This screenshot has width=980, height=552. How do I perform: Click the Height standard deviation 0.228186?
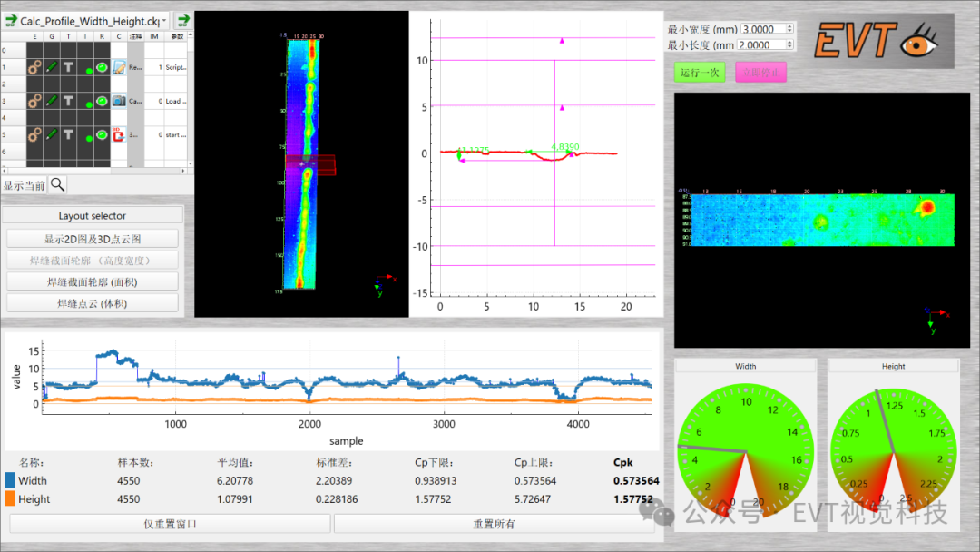pyautogui.click(x=337, y=498)
